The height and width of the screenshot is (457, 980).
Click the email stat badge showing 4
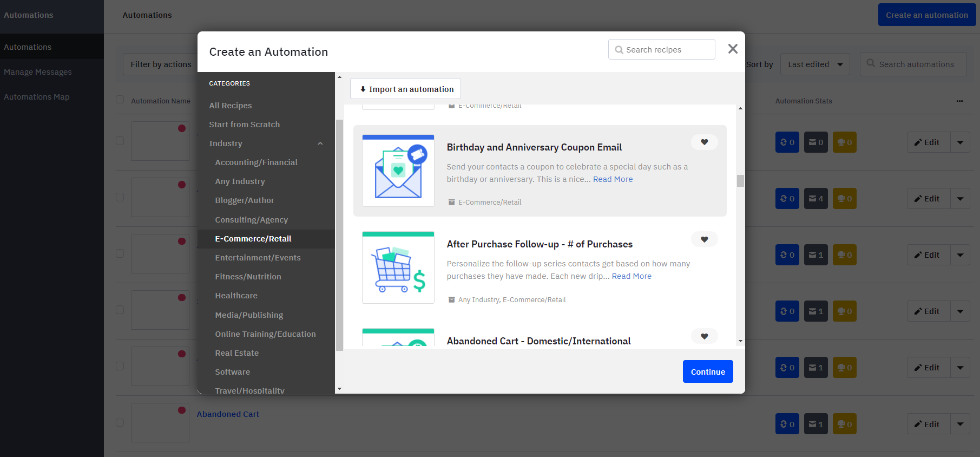816,199
